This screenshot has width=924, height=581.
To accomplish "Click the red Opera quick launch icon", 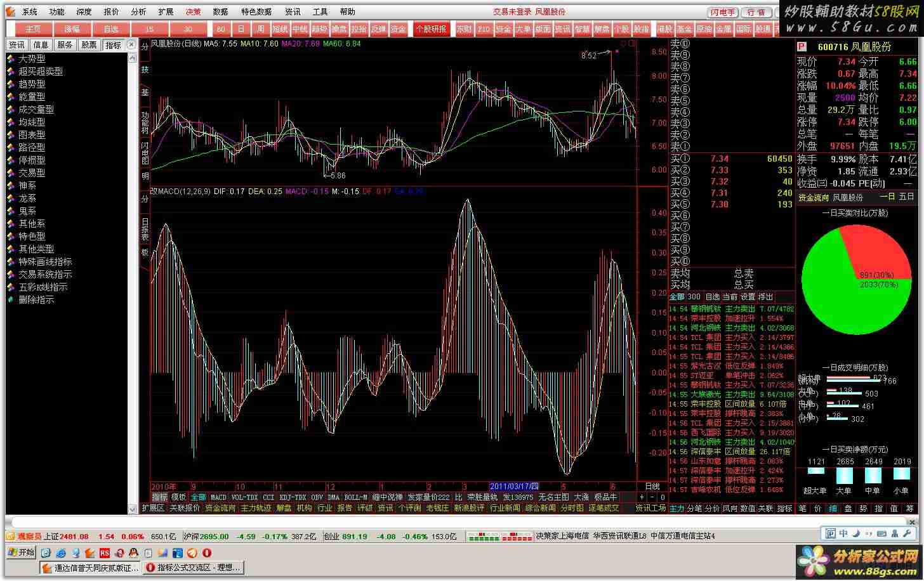I will click(206, 553).
